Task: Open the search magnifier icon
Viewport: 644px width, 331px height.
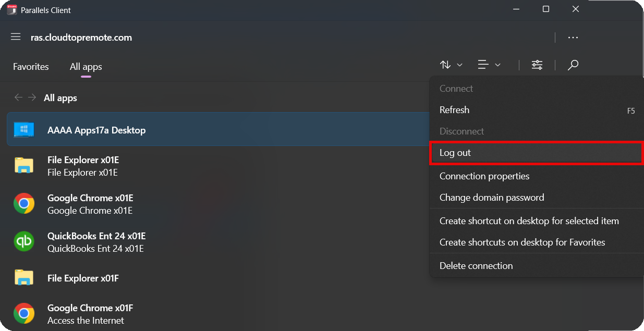Action: (573, 65)
